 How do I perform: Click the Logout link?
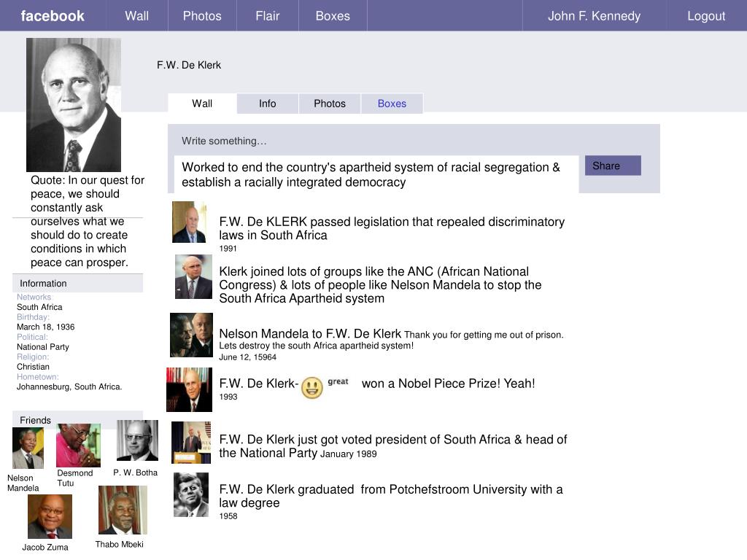(x=706, y=16)
